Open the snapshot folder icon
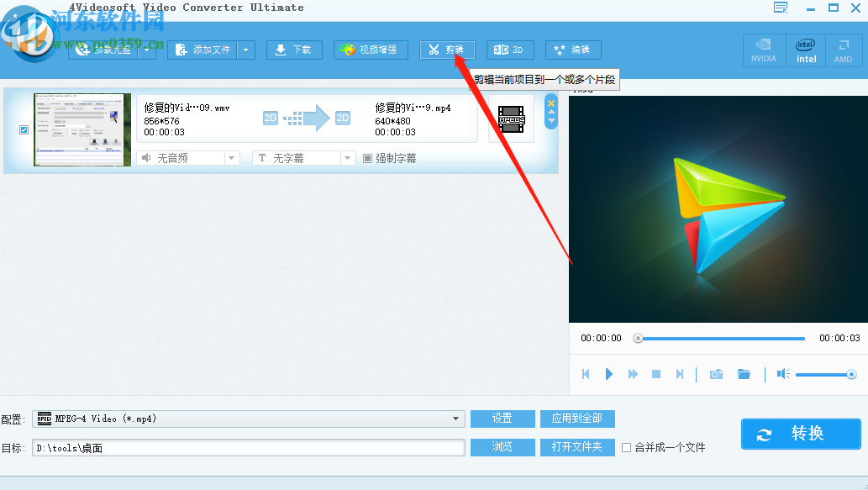868x490 pixels. (744, 374)
